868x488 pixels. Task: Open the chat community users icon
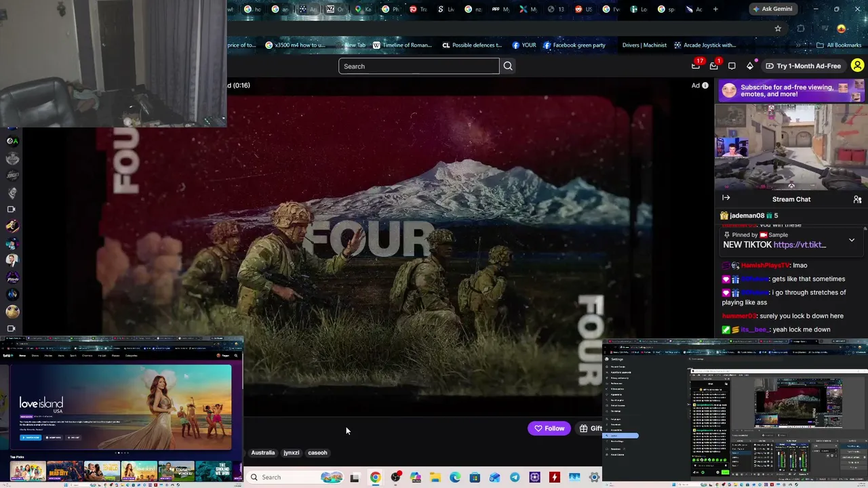click(857, 199)
